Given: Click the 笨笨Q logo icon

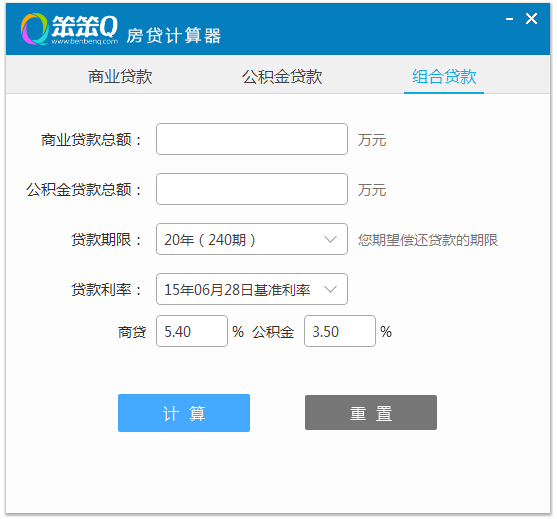Looking at the screenshot, I should click(x=34, y=29).
